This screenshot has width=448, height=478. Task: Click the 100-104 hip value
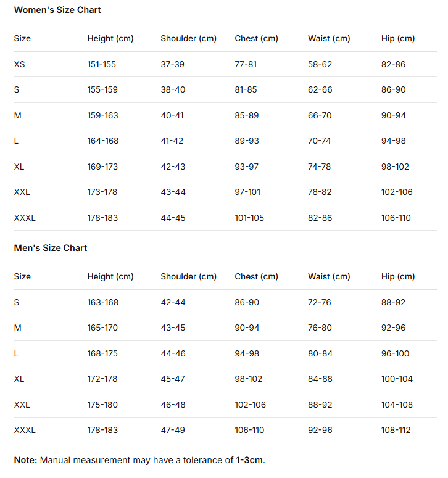pyautogui.click(x=397, y=379)
